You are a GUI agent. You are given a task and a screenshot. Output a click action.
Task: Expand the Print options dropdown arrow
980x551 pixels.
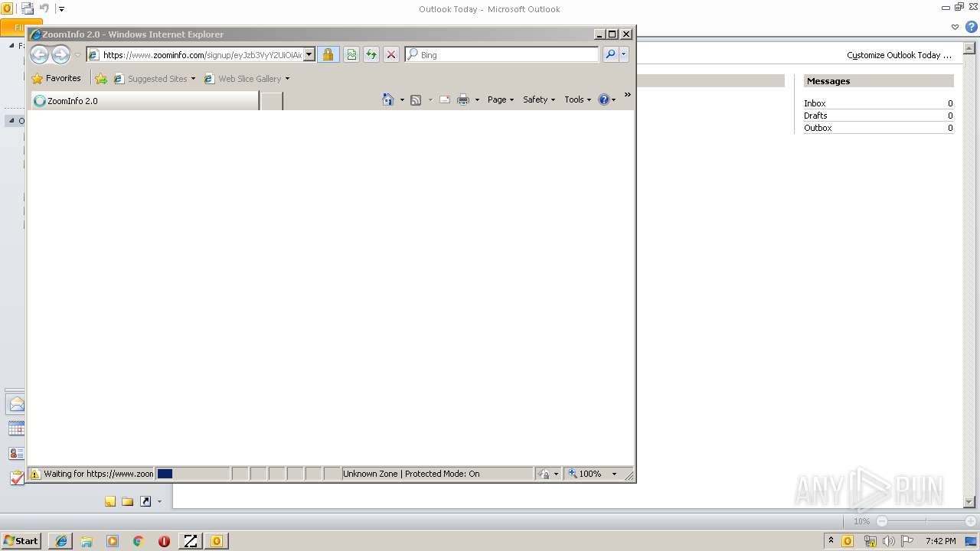tap(477, 100)
